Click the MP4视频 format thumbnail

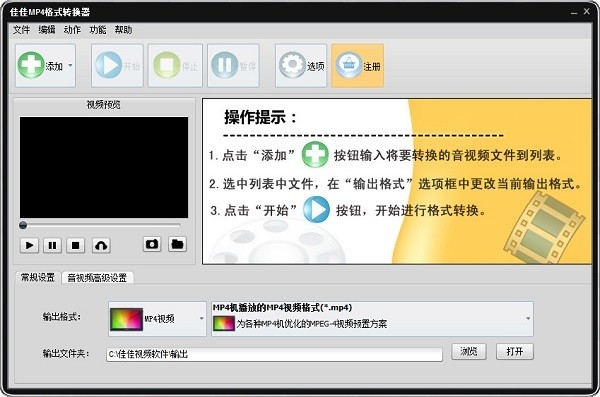point(126,319)
